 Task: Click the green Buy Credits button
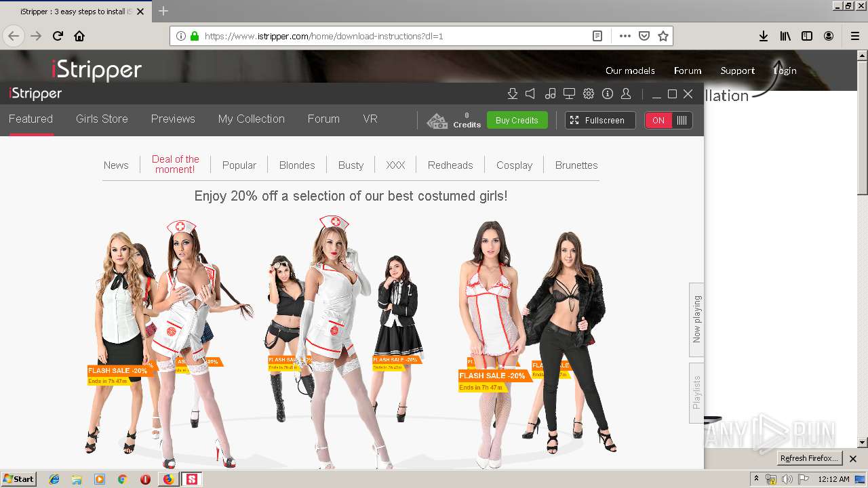(x=517, y=121)
